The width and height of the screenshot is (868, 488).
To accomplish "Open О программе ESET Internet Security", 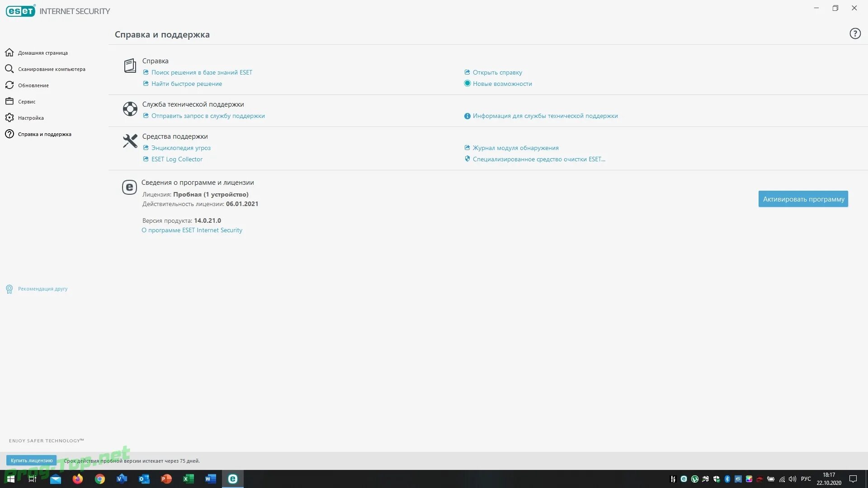I will [192, 230].
